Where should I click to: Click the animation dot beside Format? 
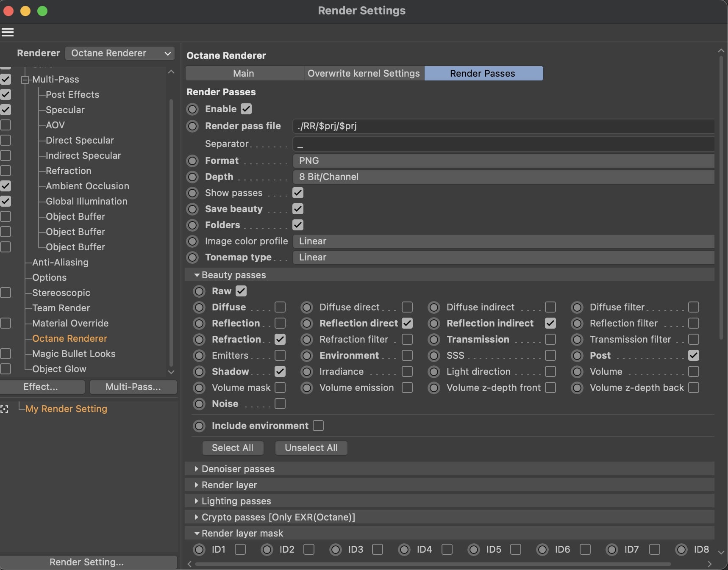193,161
